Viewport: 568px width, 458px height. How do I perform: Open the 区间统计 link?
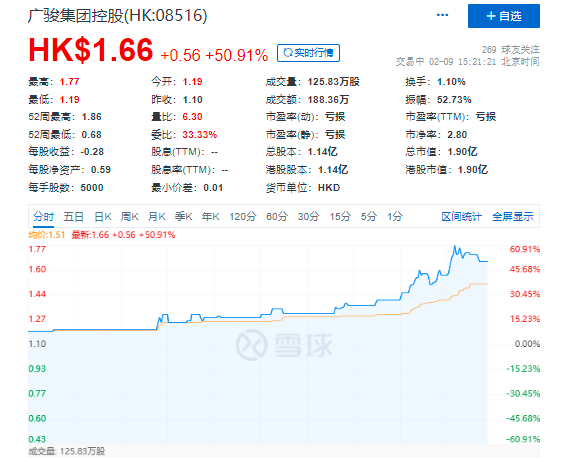(x=462, y=217)
